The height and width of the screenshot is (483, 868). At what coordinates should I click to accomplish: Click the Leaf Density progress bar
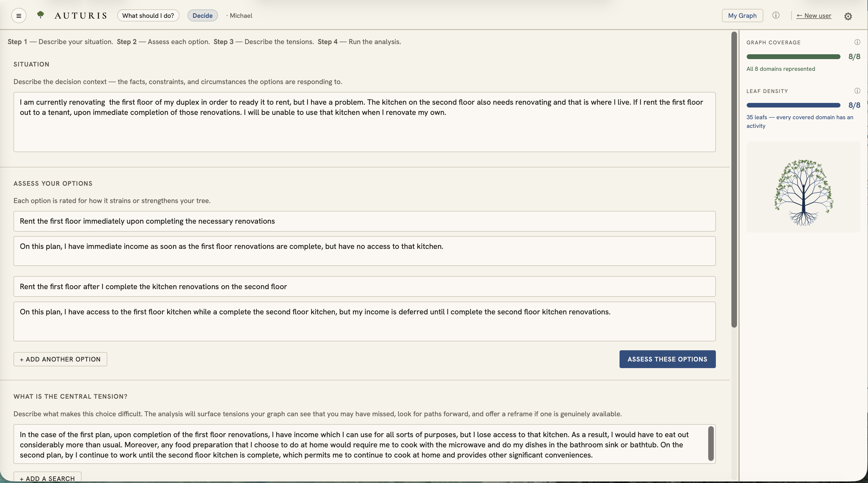coord(793,105)
